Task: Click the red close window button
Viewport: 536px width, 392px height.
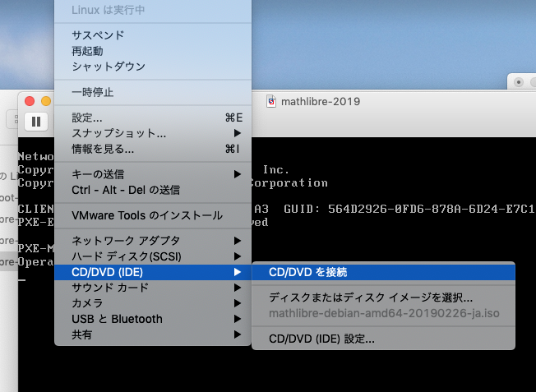Action: (30, 101)
